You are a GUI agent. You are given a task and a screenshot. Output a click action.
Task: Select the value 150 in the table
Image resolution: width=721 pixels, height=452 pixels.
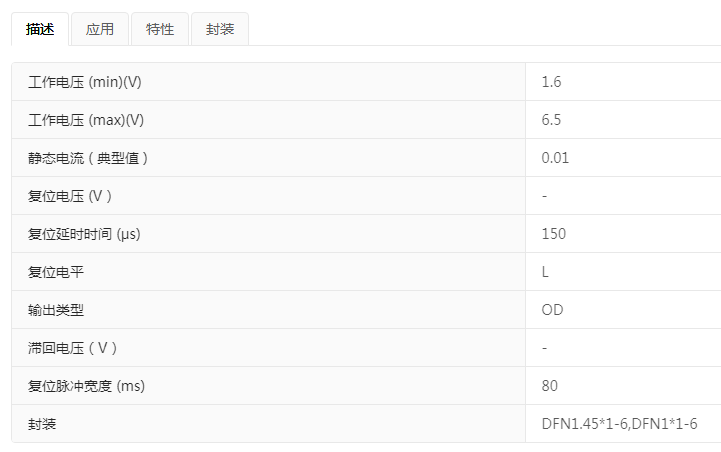coord(553,234)
